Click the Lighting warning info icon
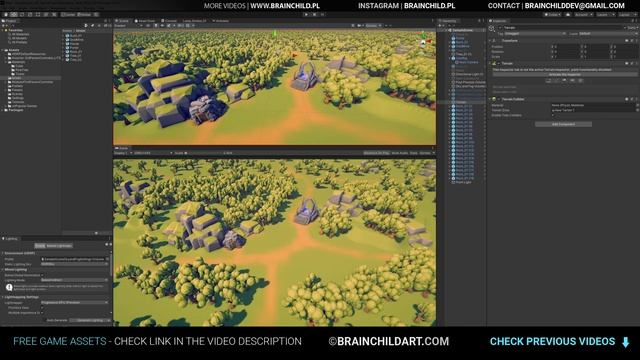This screenshot has height=360, width=640. [x=9, y=287]
